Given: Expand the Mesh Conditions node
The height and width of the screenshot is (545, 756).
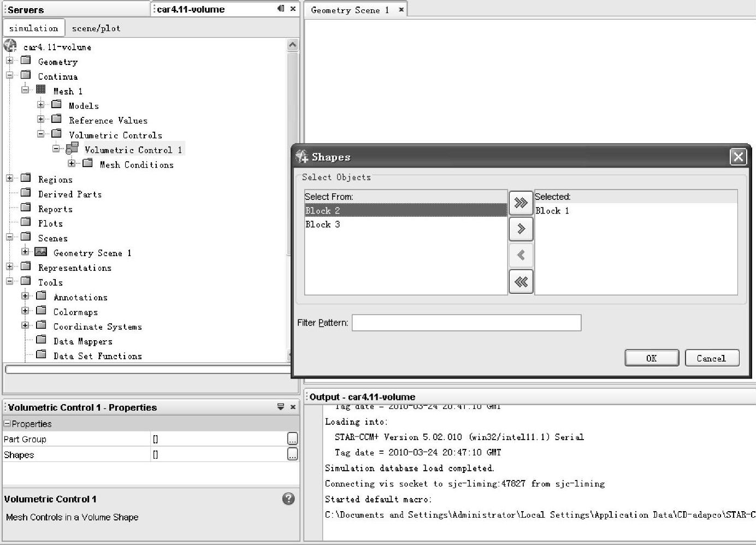Looking at the screenshot, I should pyautogui.click(x=72, y=163).
